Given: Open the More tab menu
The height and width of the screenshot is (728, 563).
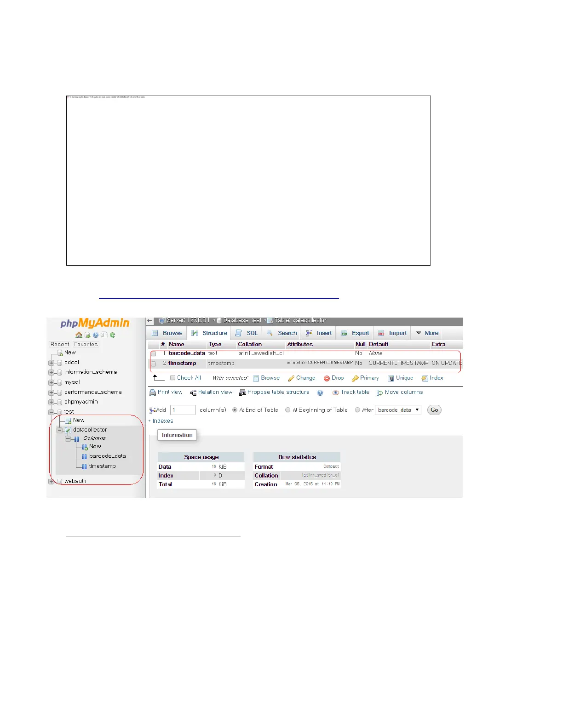Looking at the screenshot, I should (427, 333).
